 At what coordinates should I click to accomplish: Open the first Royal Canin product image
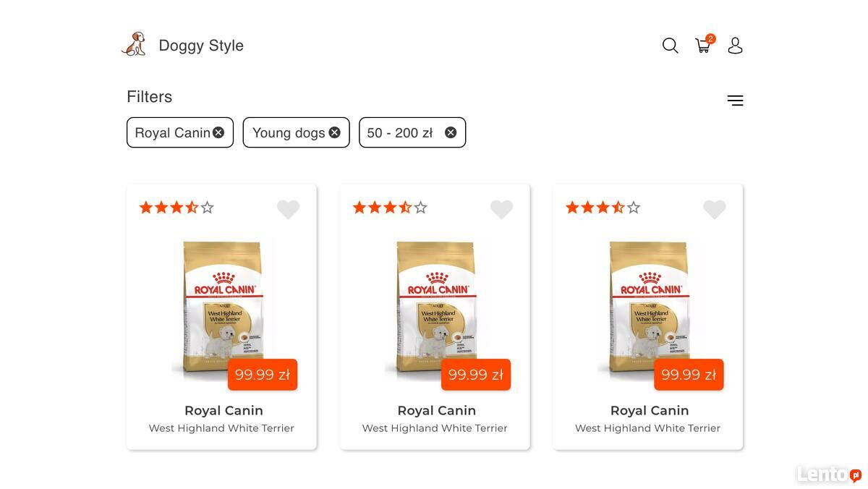coord(221,304)
